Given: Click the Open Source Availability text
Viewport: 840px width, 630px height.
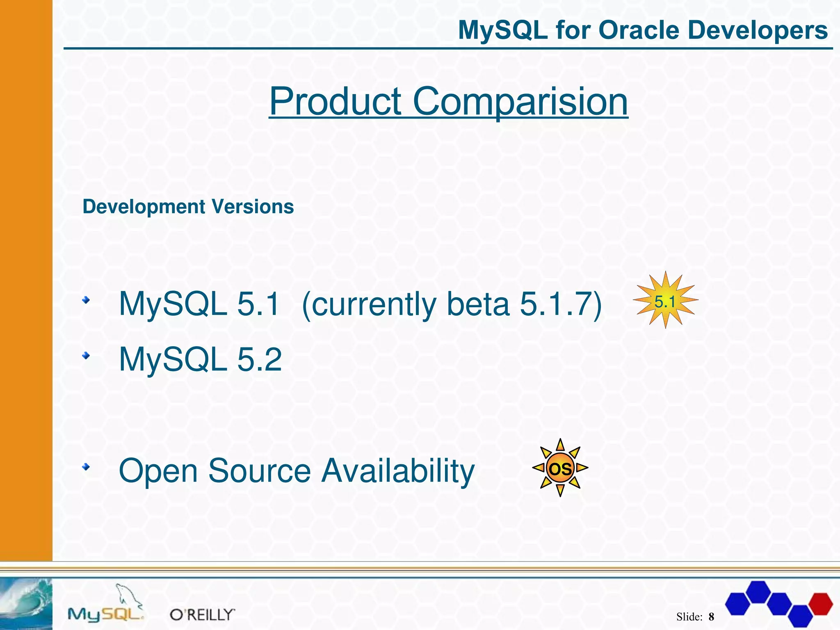Looking at the screenshot, I should coord(297,471).
